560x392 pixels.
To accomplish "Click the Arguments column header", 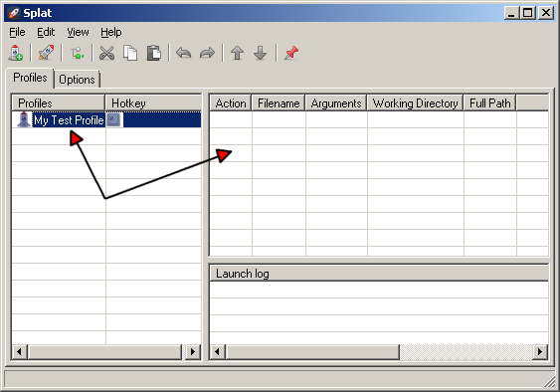I will coord(336,103).
